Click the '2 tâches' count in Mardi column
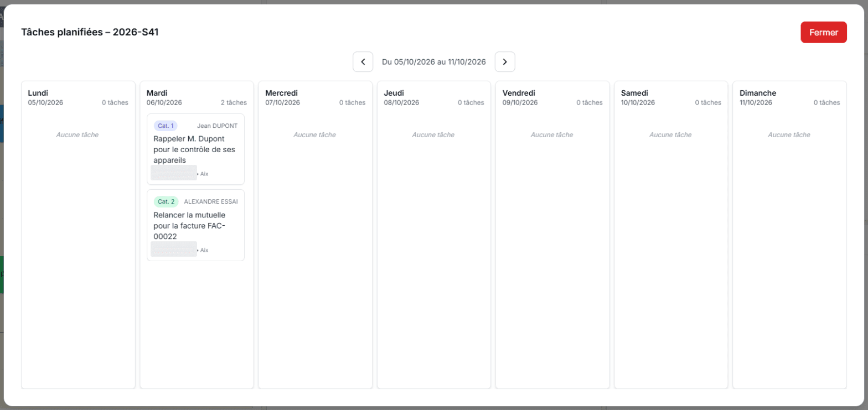This screenshot has height=410, width=868. pos(234,102)
